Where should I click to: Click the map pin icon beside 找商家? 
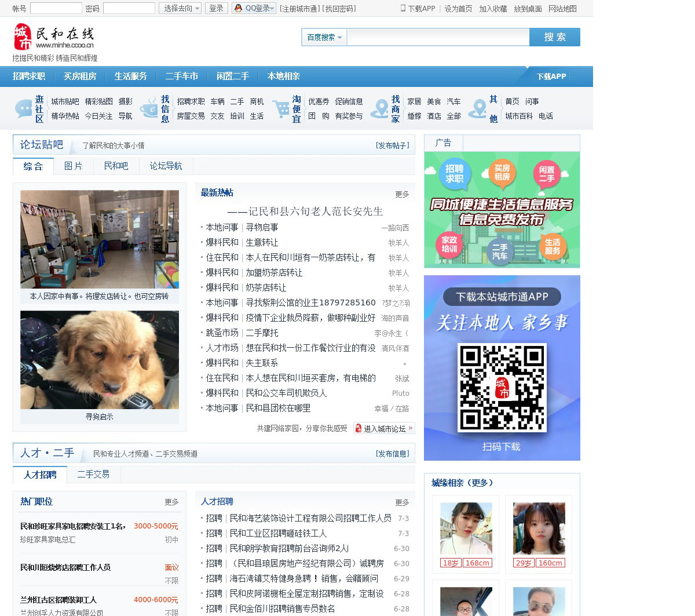(379, 108)
